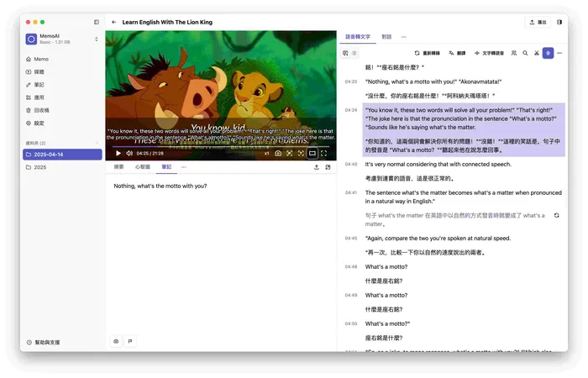
Task: Select the 2025-04-14 folder
Action: coord(62,155)
